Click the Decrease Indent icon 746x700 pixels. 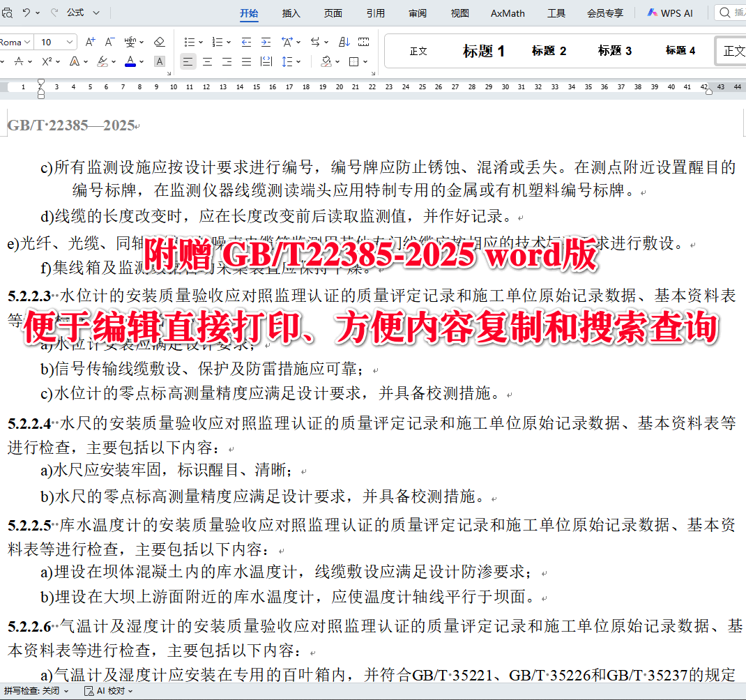coord(247,42)
